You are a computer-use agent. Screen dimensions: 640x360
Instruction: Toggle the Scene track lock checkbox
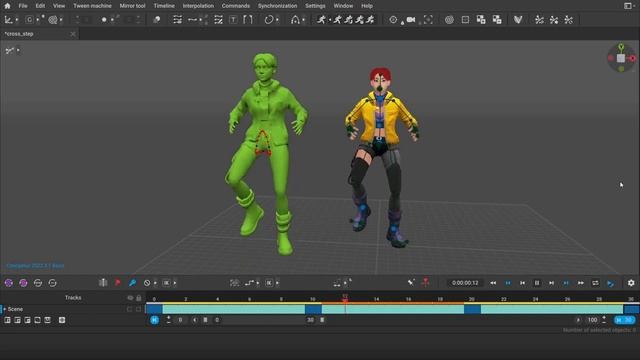tap(139, 309)
